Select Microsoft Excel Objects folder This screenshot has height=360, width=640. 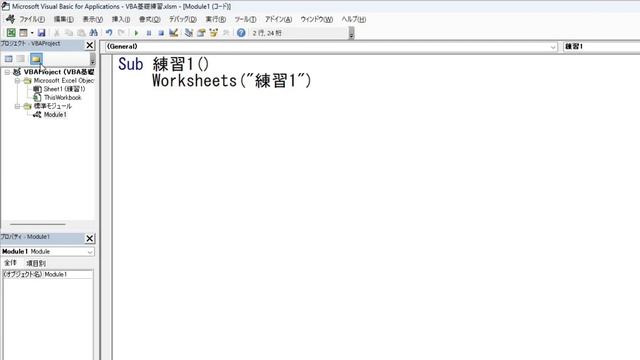(x=63, y=81)
